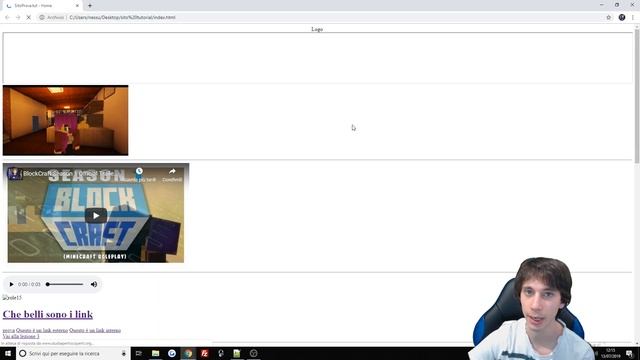Open the blue G app on the taskbar
The height and width of the screenshot is (360, 640).
[172, 353]
